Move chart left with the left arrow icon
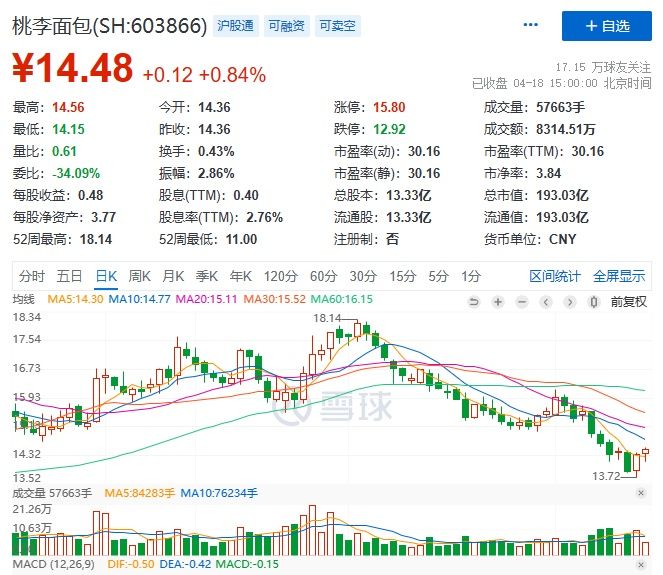This screenshot has width=663, height=575. pyautogui.click(x=546, y=302)
